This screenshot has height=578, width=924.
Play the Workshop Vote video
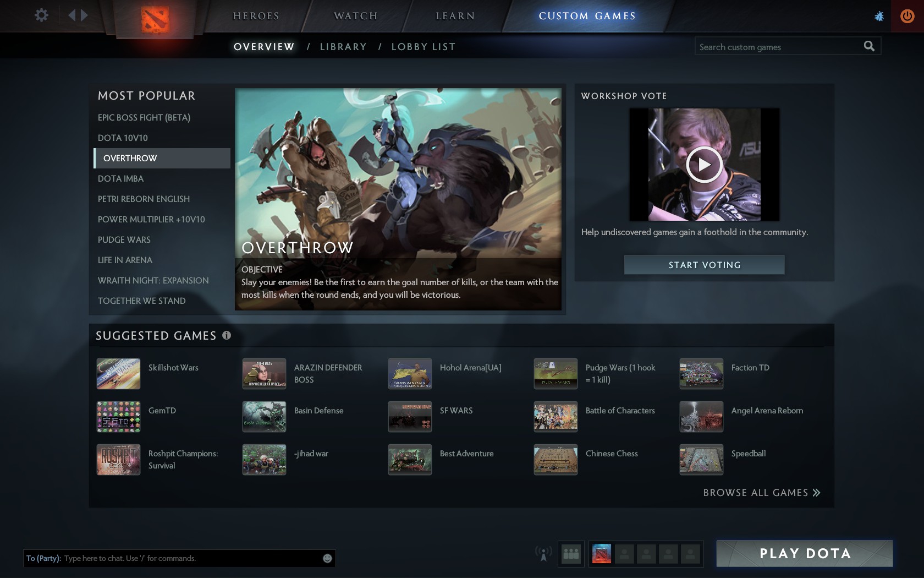(704, 165)
